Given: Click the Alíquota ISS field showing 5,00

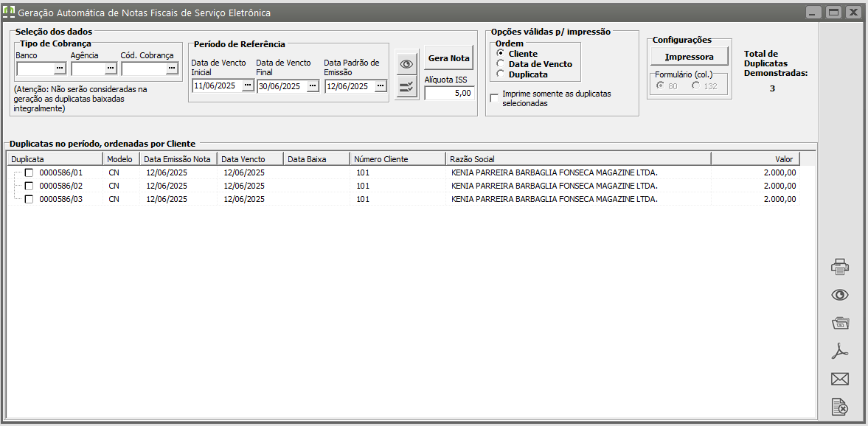Looking at the screenshot, I should [450, 94].
